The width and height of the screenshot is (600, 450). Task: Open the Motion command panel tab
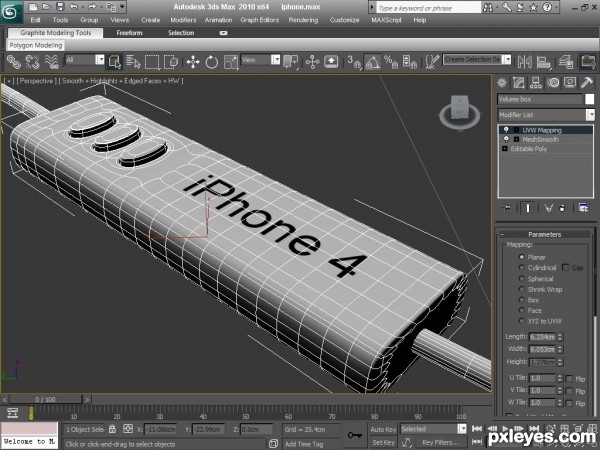click(553, 83)
